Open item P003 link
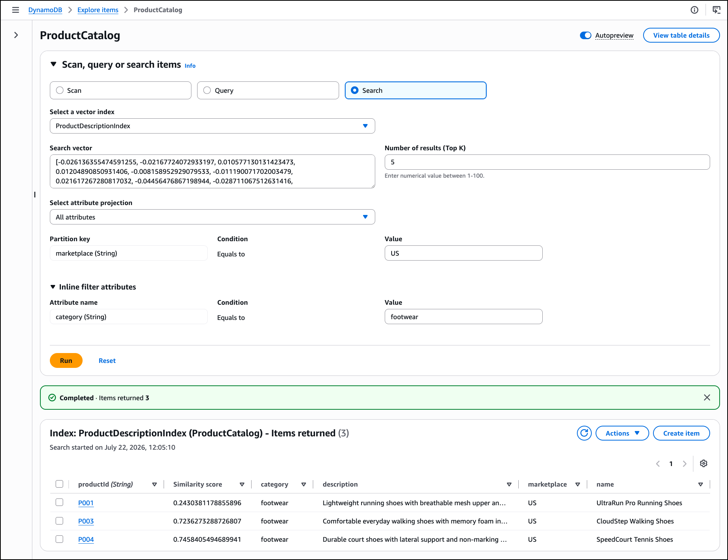 click(86, 521)
